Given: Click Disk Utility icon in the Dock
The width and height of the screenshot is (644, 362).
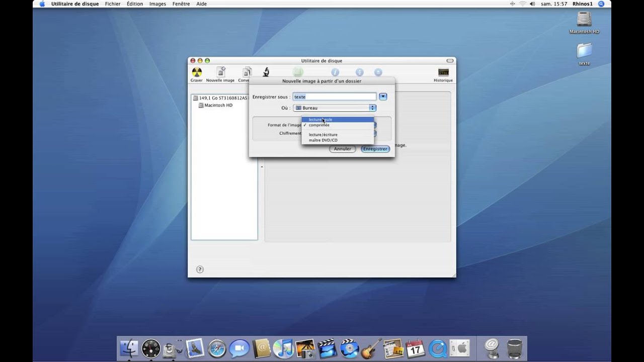Looking at the screenshot, I should coord(173,348).
